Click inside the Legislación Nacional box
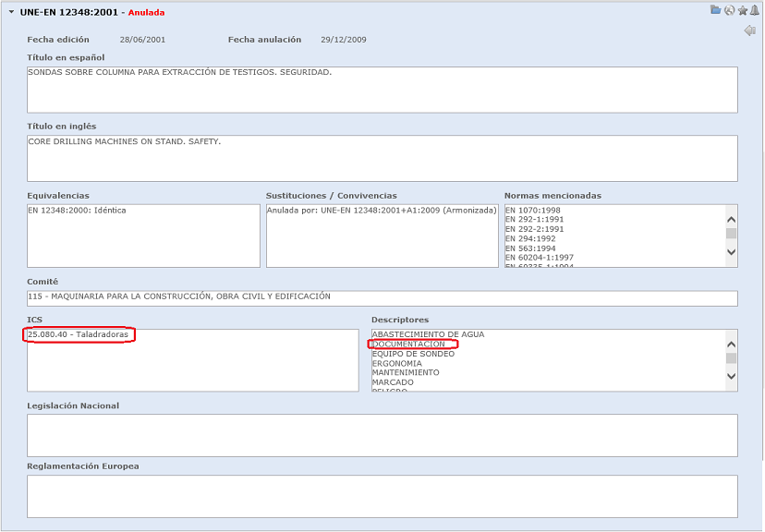The width and height of the screenshot is (765, 532). pos(382,435)
